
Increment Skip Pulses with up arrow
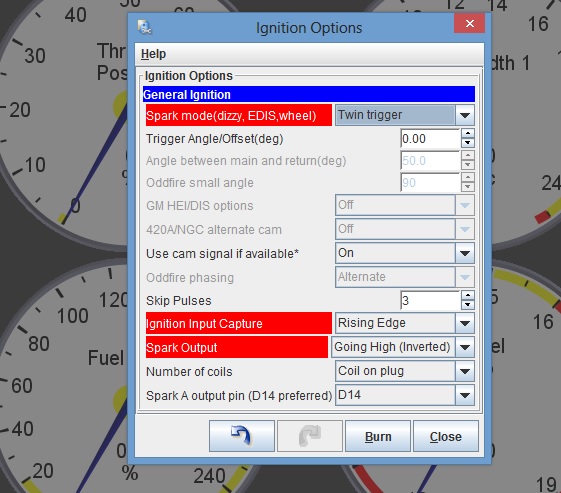click(x=468, y=295)
